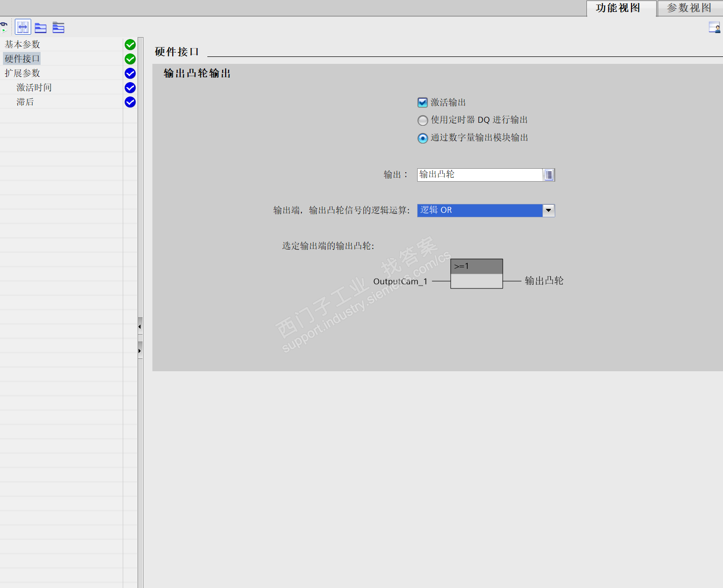Click the >=1 logic block in diagram
This screenshot has height=588, width=723.
point(477,274)
